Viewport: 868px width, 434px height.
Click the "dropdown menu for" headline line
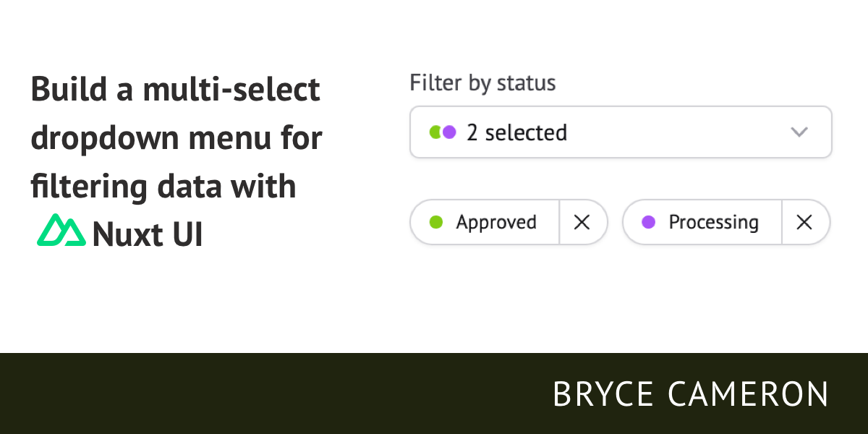tap(176, 137)
